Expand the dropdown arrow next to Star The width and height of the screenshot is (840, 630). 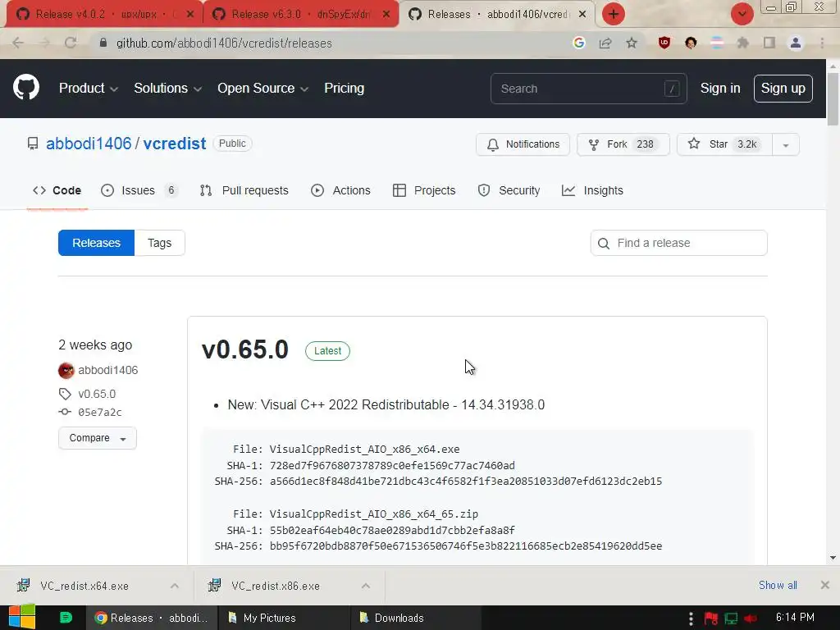(x=786, y=144)
